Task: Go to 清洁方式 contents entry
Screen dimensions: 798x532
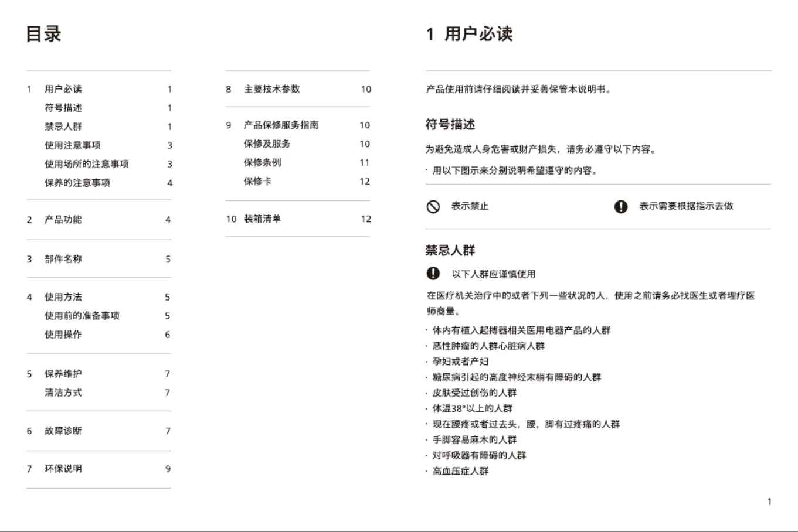Action: (x=63, y=393)
